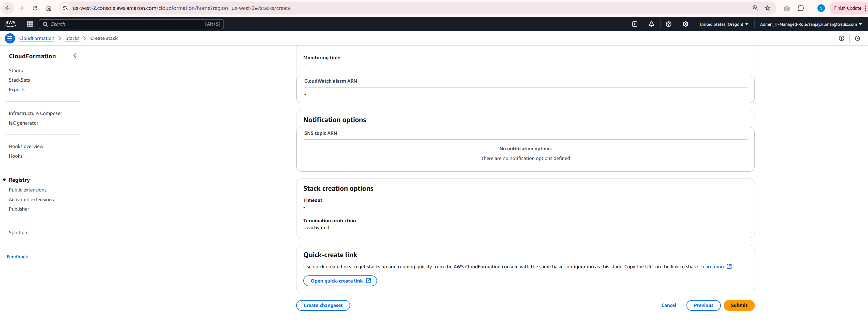
Task: Click the AWS home logo
Action: click(10, 24)
